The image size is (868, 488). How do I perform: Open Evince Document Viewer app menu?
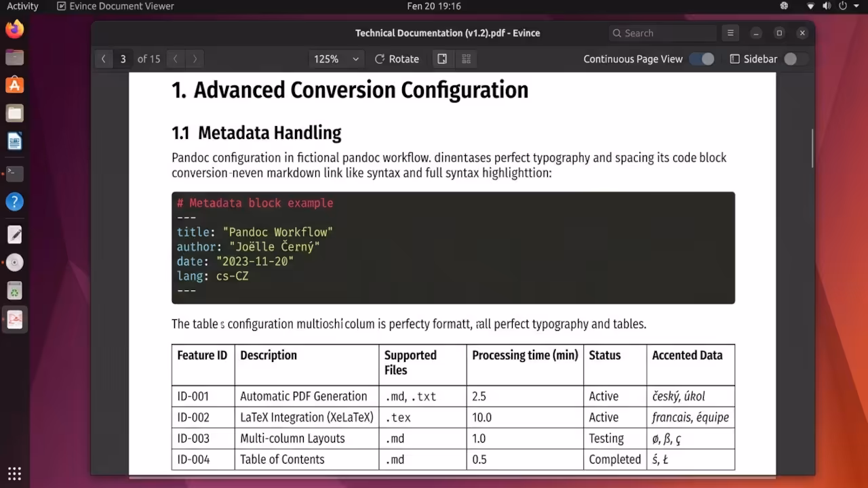click(116, 6)
